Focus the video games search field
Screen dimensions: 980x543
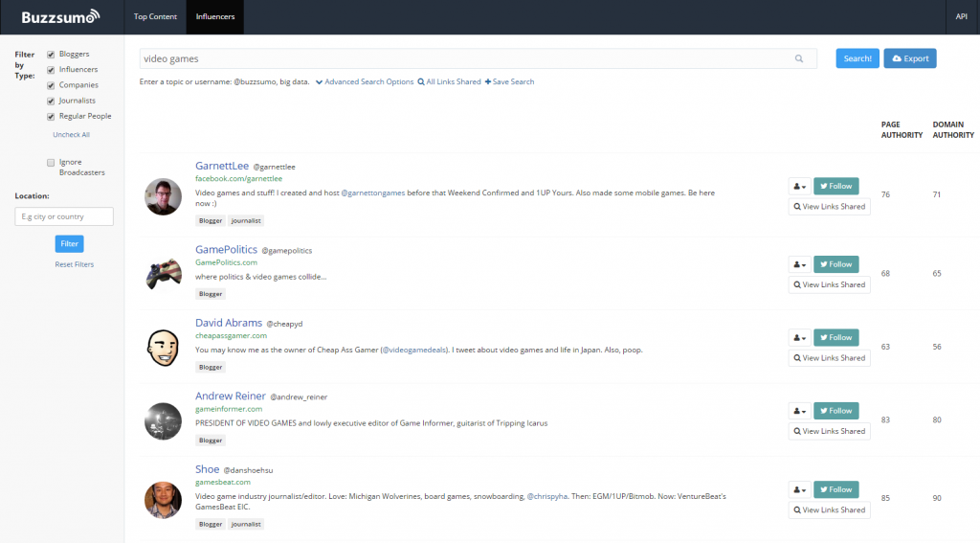pos(479,58)
